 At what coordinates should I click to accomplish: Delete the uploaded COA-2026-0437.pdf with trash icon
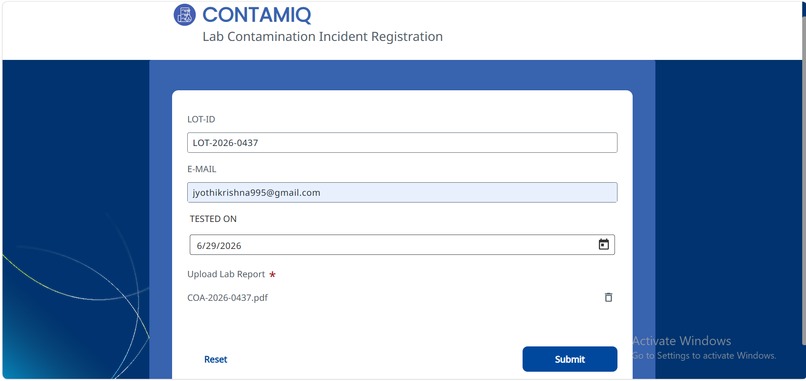[608, 297]
